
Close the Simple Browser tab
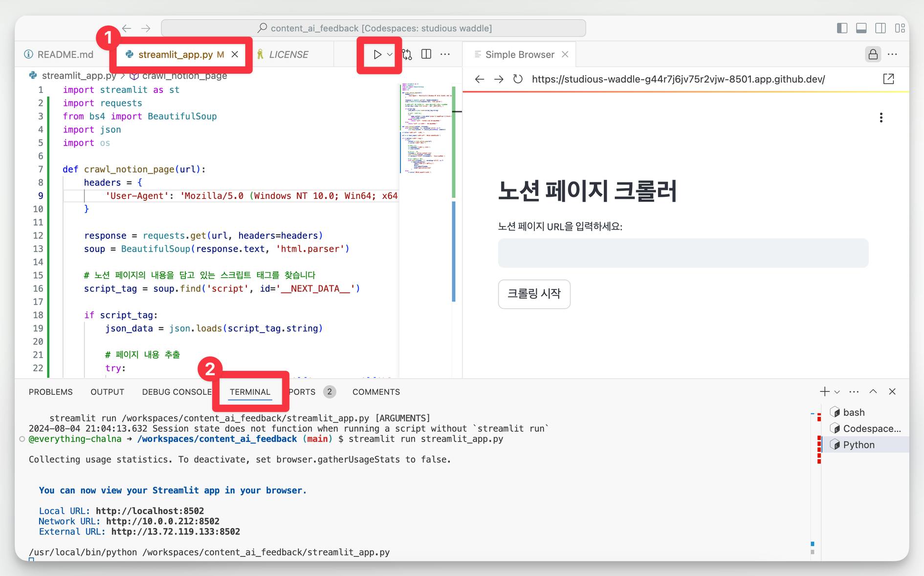point(565,54)
